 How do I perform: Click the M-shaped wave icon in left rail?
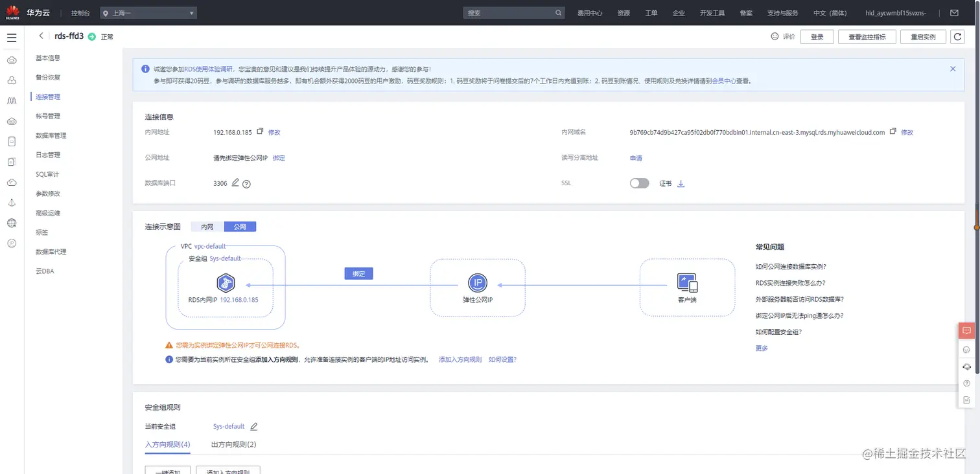pos(12,101)
